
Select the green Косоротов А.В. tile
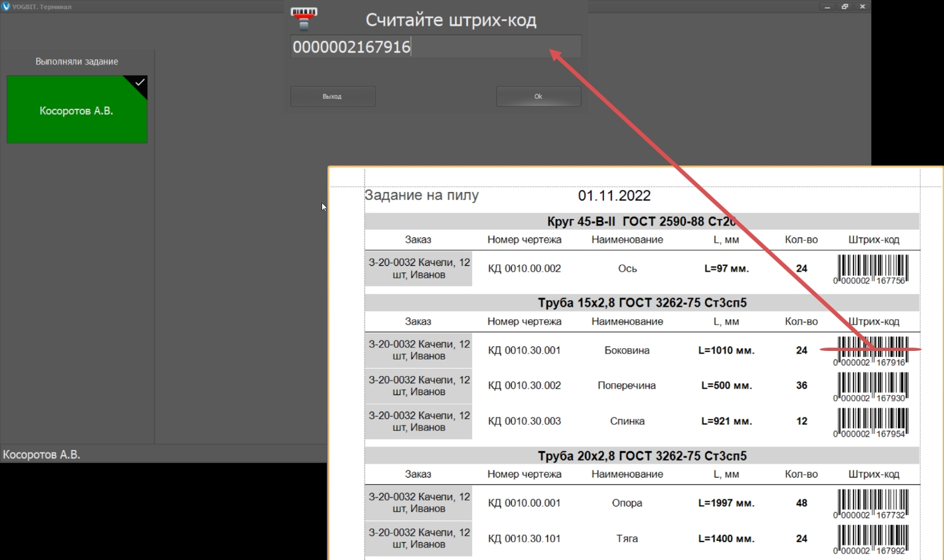[x=77, y=109]
